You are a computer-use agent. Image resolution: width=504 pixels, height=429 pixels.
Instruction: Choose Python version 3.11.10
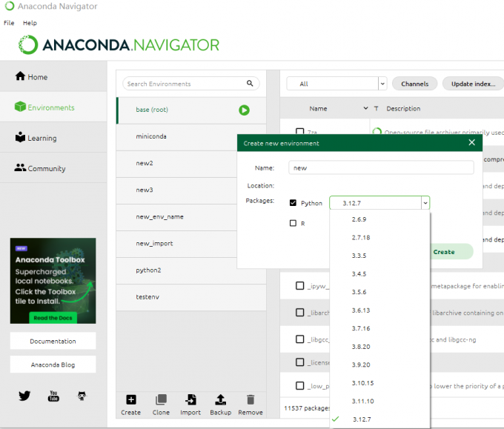coord(379,401)
